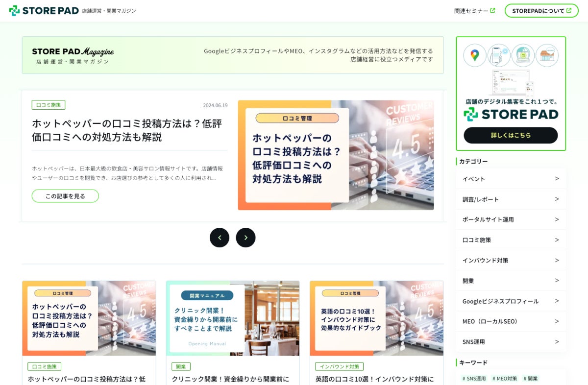The image size is (588, 385).
Task: Open the クリニック開業！資金繰り card title
Action: pyautogui.click(x=230, y=379)
